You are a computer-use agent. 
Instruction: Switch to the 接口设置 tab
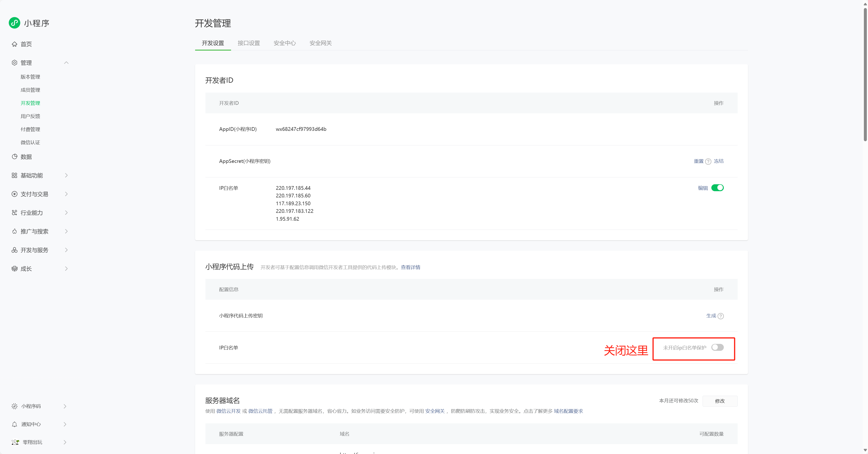[249, 43]
